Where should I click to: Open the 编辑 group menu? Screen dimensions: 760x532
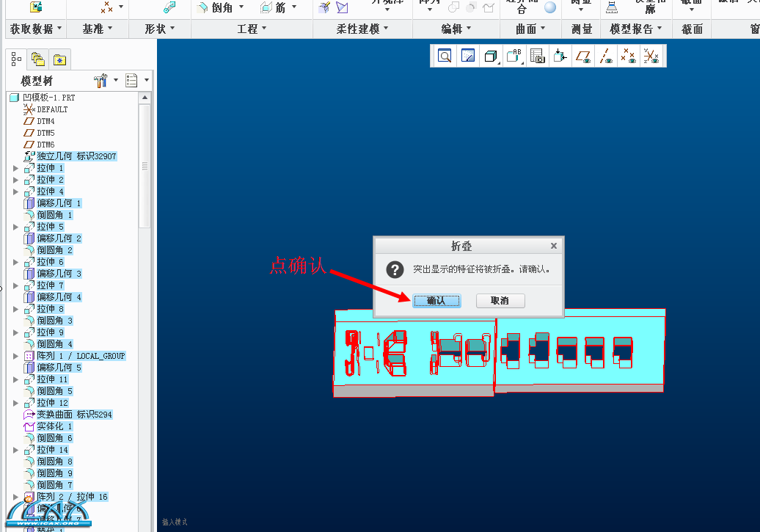coord(456,29)
